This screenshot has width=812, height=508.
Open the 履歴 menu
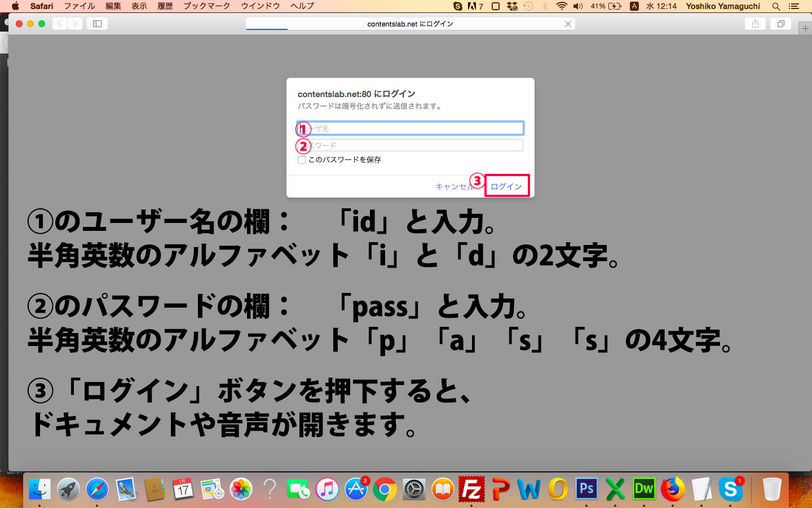point(165,6)
